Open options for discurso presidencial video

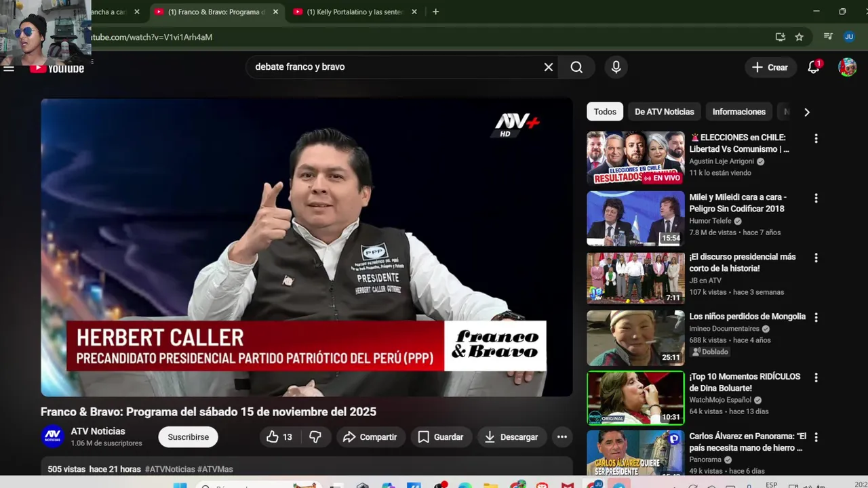816,258
